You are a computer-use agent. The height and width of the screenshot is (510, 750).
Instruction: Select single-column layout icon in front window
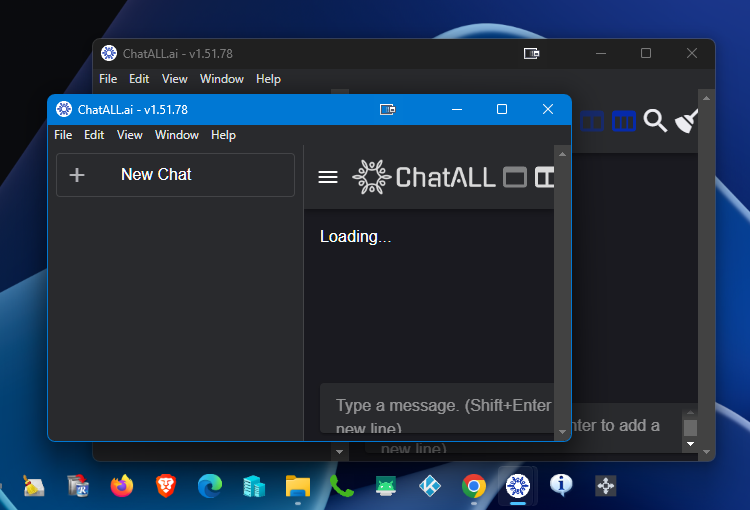pos(515,177)
